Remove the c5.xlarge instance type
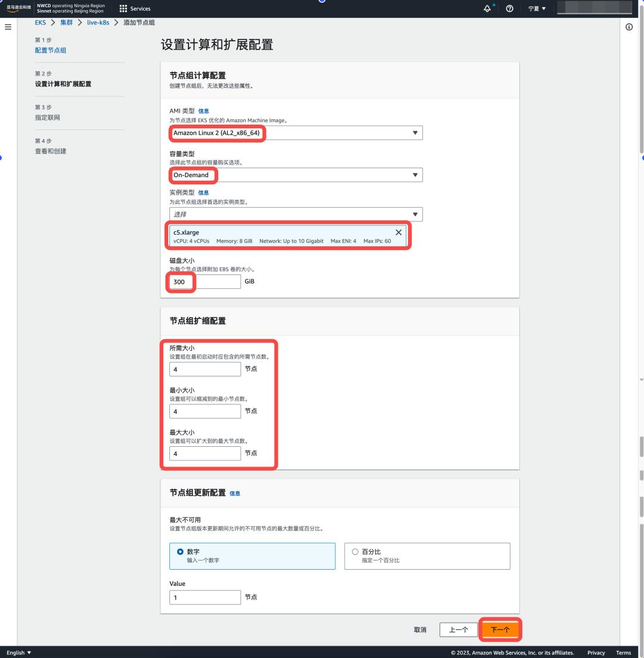The height and width of the screenshot is (658, 644). pyautogui.click(x=398, y=232)
